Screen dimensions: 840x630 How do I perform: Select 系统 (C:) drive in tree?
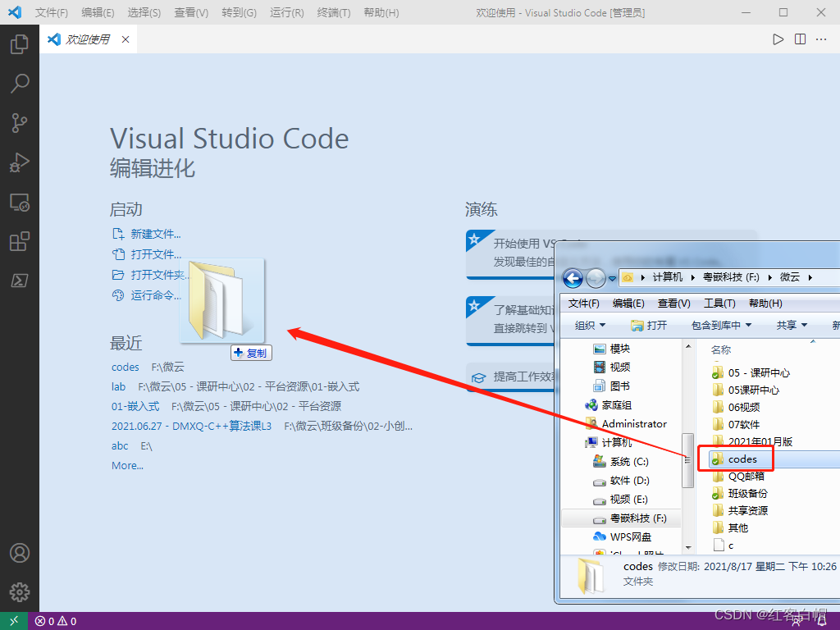tap(621, 462)
